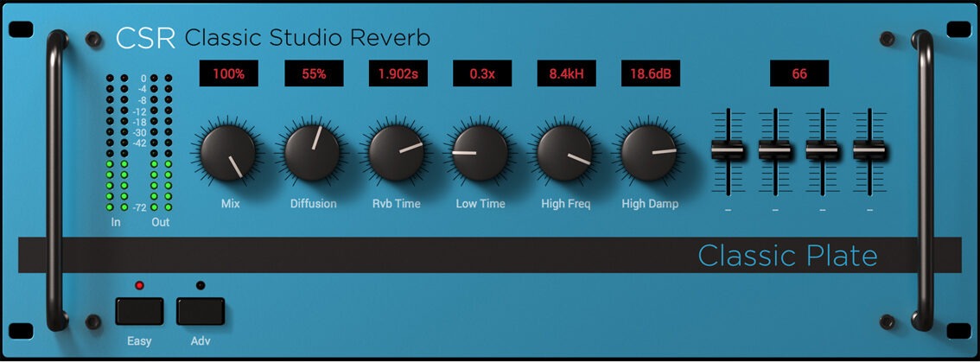Click the 8.4kH frequency display
The width and height of the screenshot is (980, 362).
[566, 74]
